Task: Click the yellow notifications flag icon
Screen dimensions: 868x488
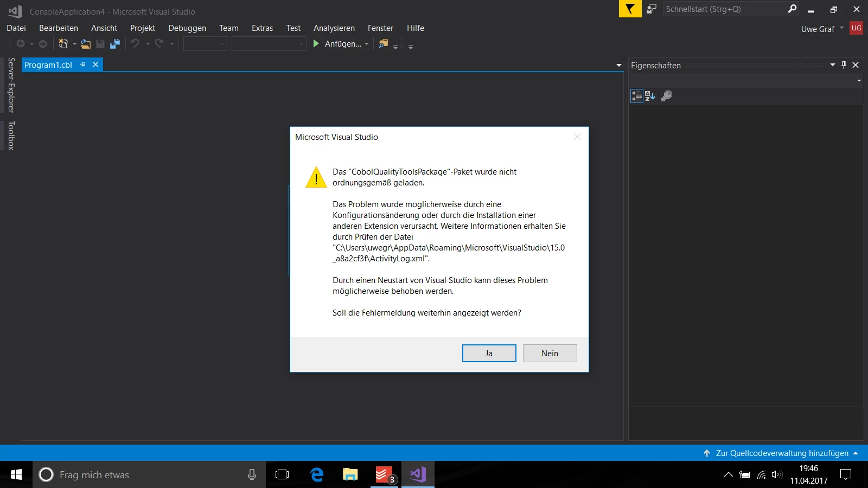Action: pos(630,9)
